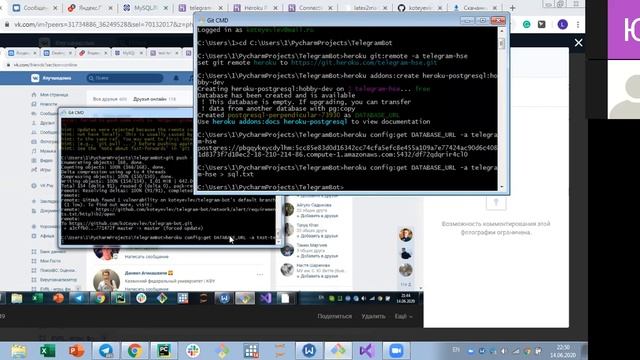Click Музыка in VK sidebar
Screen dimensions: 640x360
pyautogui.click(x=48, y=151)
